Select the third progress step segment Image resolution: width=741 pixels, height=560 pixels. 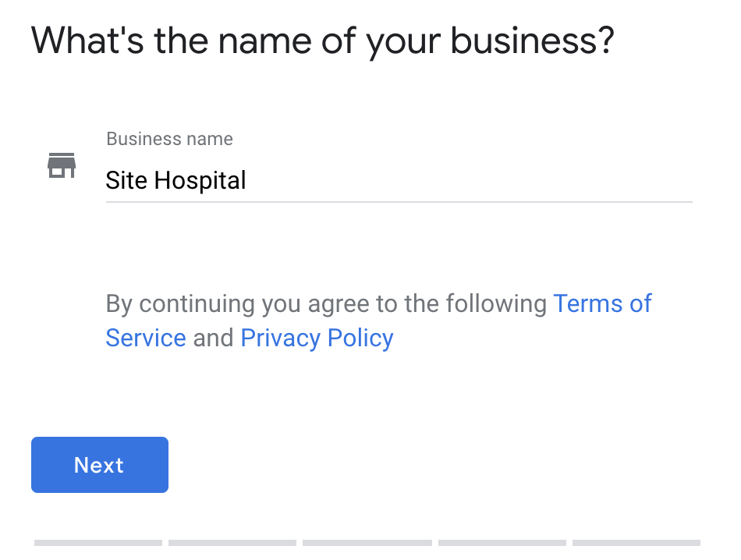tap(367, 543)
